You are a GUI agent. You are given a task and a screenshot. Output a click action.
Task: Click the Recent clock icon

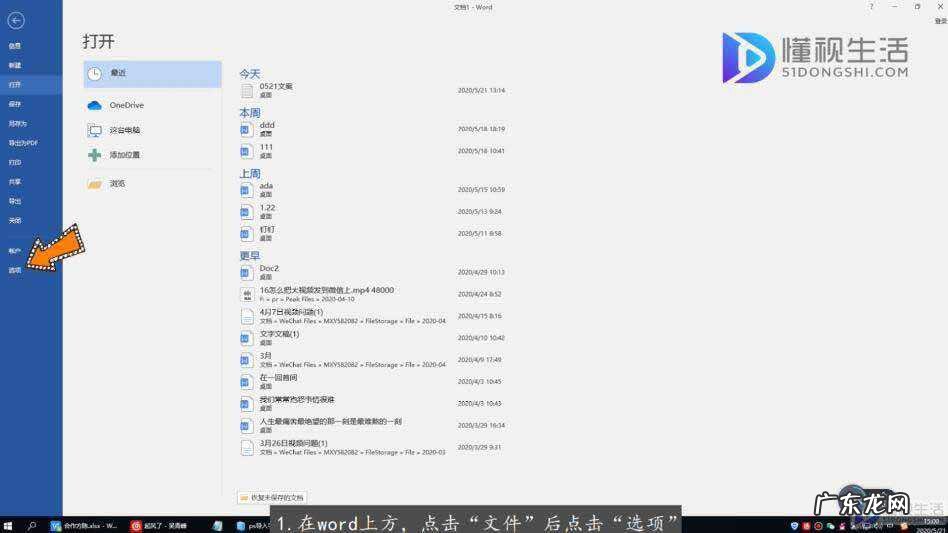pos(94,74)
